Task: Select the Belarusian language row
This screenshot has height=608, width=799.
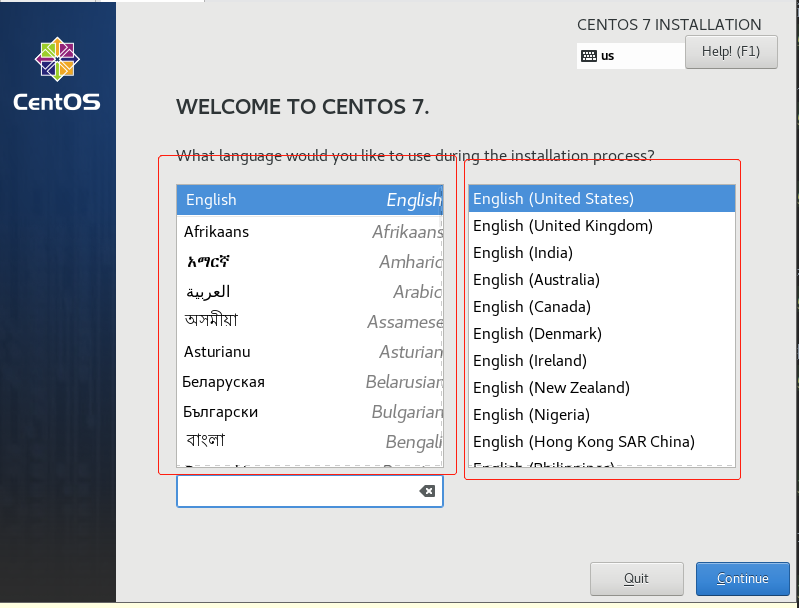Action: [310, 382]
